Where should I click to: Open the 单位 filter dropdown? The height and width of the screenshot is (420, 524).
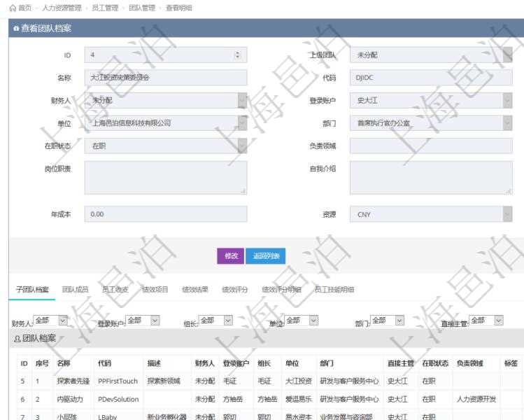coord(302,321)
